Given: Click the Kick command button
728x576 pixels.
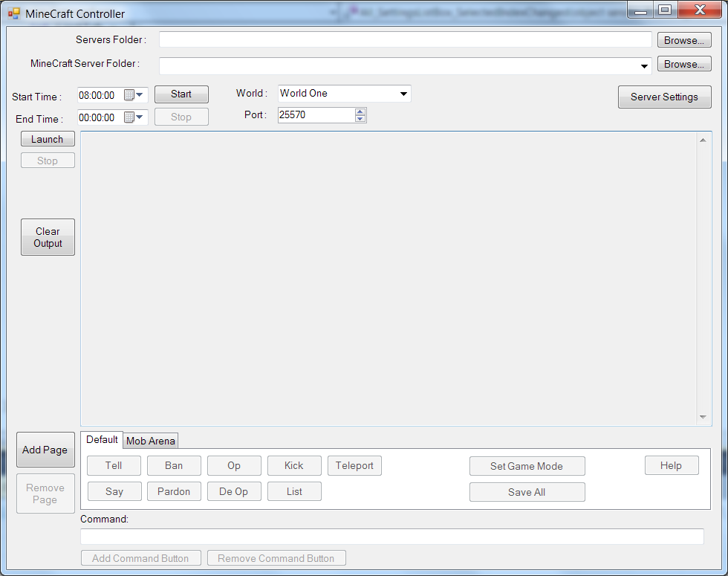Looking at the screenshot, I should tap(294, 465).
